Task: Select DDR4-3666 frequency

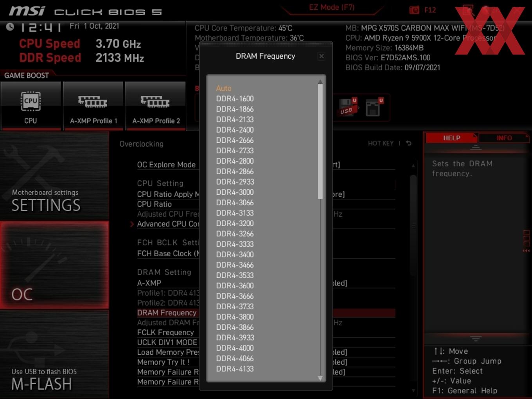Action: pyautogui.click(x=235, y=296)
